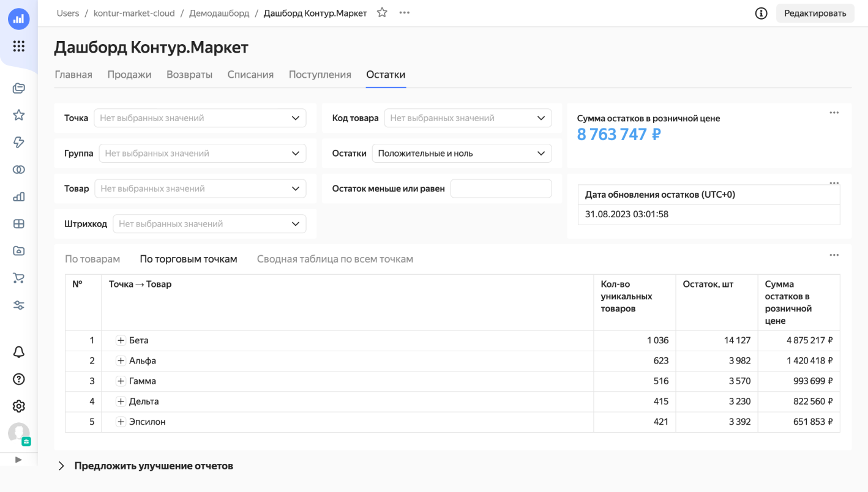Click the Остаток меньше или равен input
Viewport: 868px width, 492px height.
(x=501, y=188)
